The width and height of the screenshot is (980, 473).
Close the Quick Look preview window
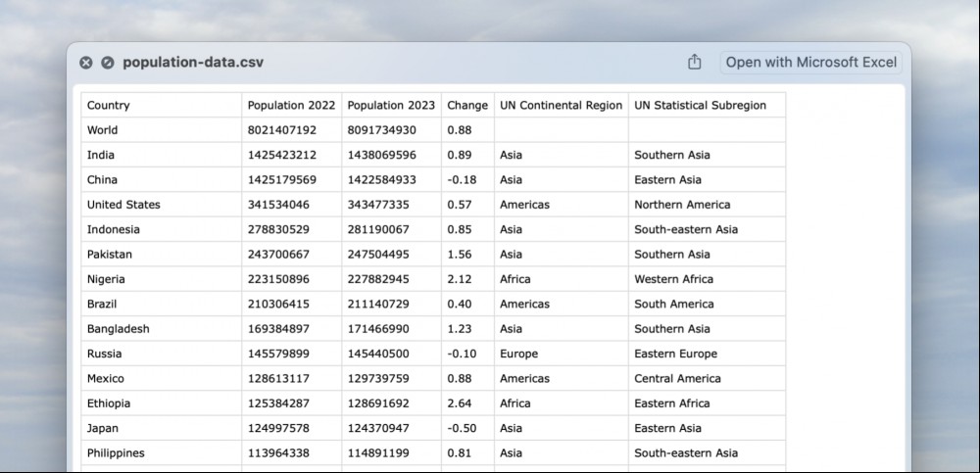tap(86, 63)
